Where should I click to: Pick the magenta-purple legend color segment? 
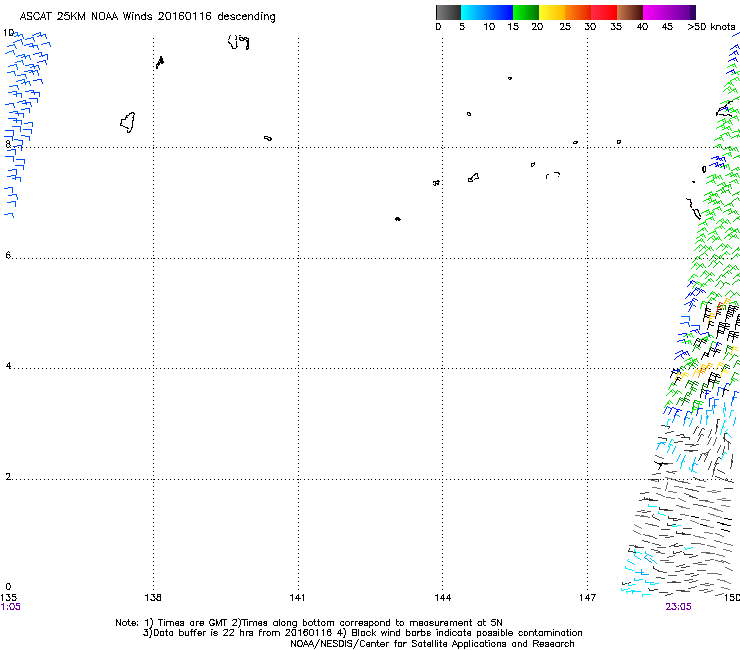point(669,12)
